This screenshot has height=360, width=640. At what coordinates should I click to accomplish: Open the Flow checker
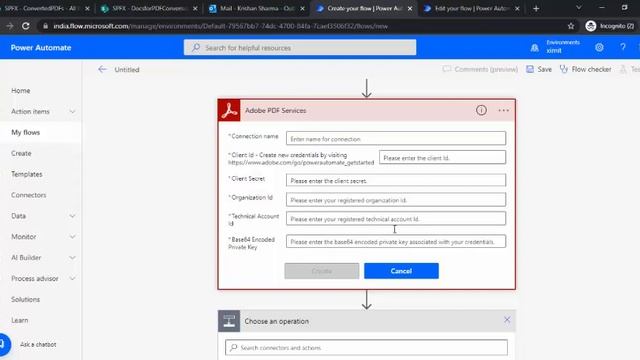click(586, 69)
